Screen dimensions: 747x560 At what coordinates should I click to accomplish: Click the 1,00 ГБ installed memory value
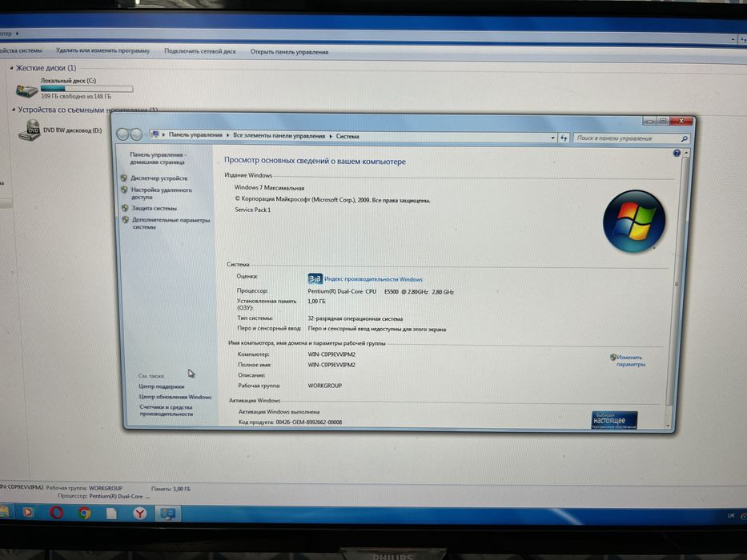coord(316,302)
